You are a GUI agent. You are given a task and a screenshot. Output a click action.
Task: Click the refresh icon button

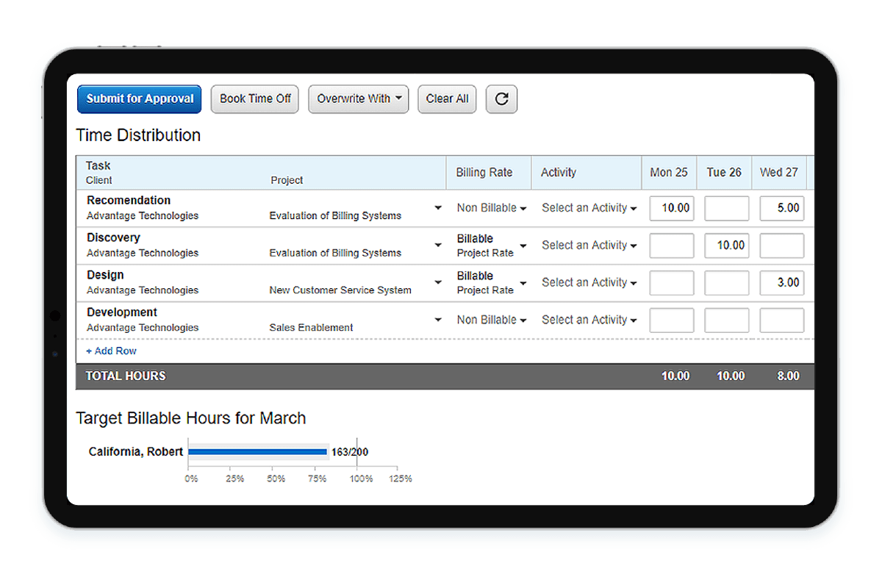coord(501,99)
